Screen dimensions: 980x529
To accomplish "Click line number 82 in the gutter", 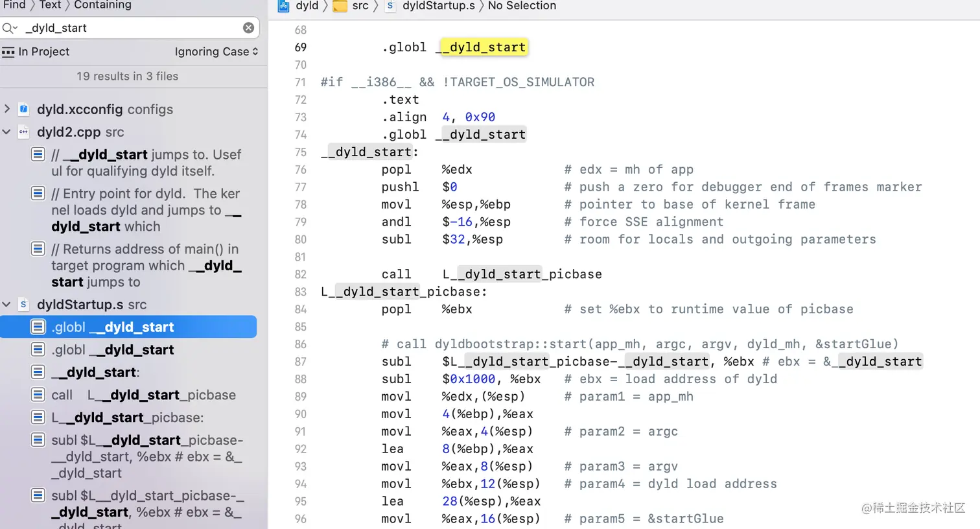I will tap(300, 274).
